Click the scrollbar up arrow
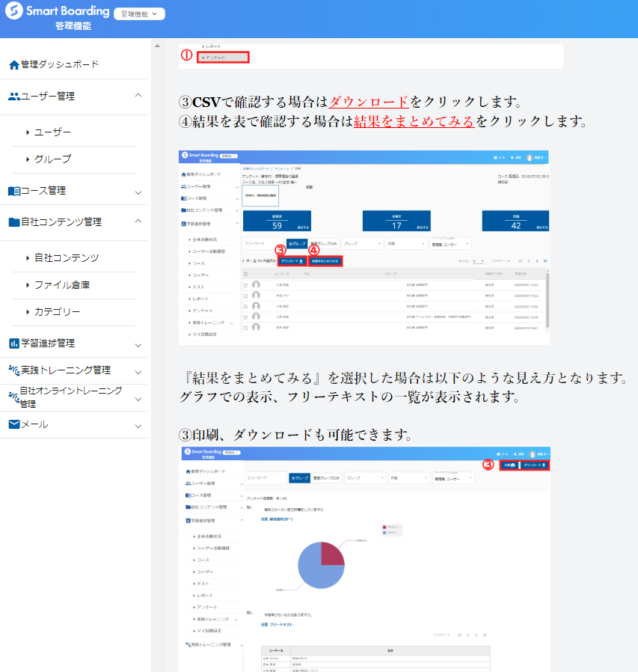 157,46
